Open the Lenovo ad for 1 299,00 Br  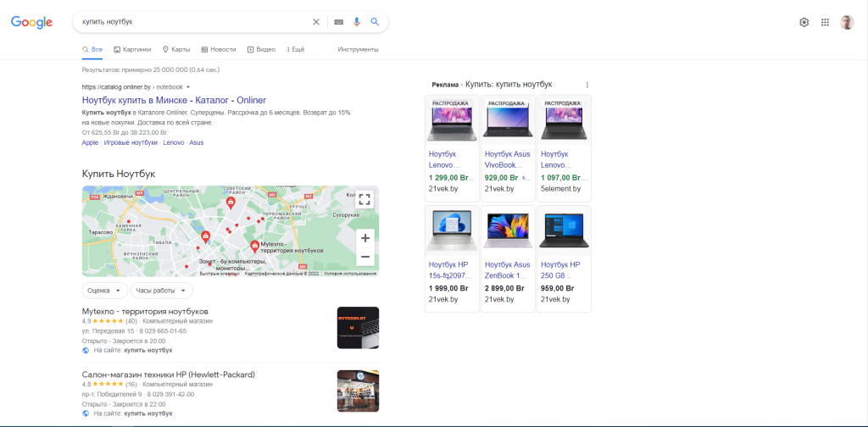452,148
